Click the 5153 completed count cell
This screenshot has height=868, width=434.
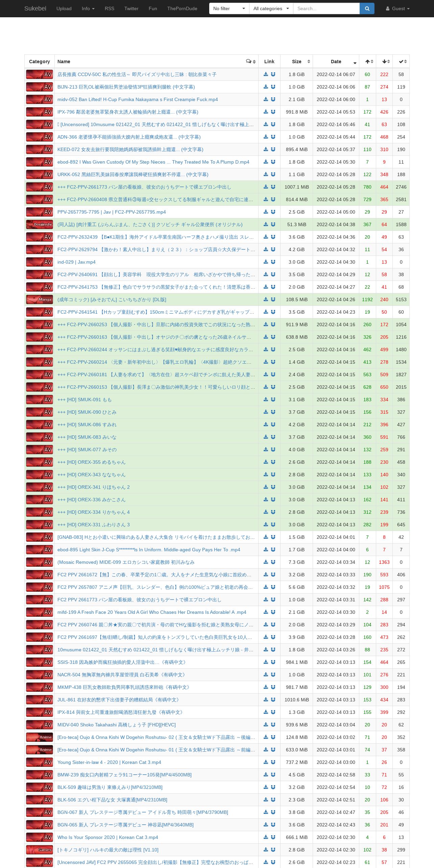pos(401,299)
